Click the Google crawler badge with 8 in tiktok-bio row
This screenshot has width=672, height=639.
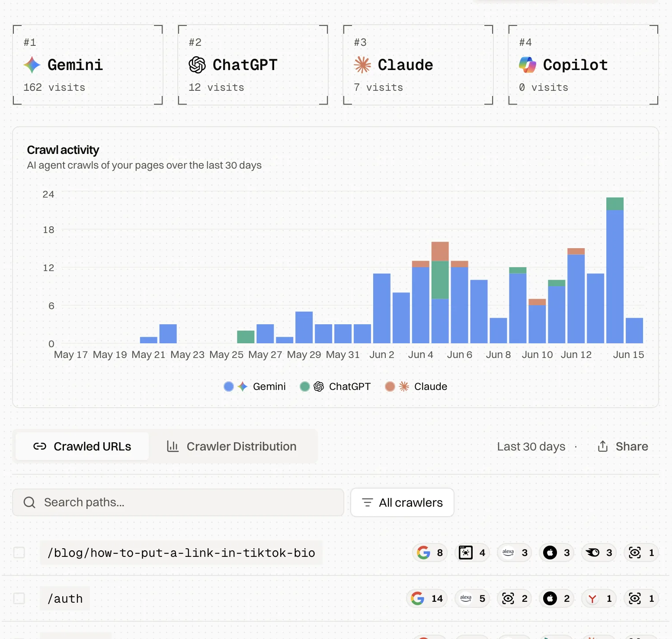point(429,553)
